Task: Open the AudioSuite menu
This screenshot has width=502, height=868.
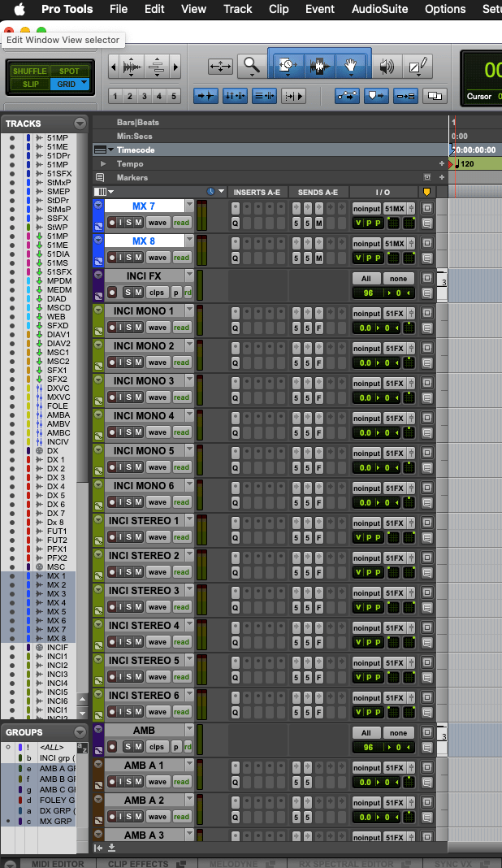Action: point(379,9)
